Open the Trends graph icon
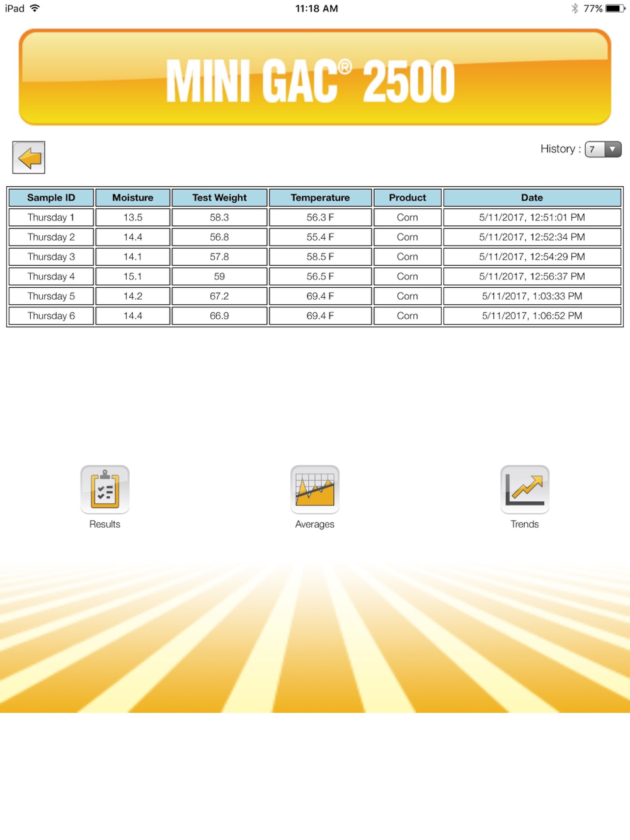The width and height of the screenshot is (630, 840). pos(525,489)
